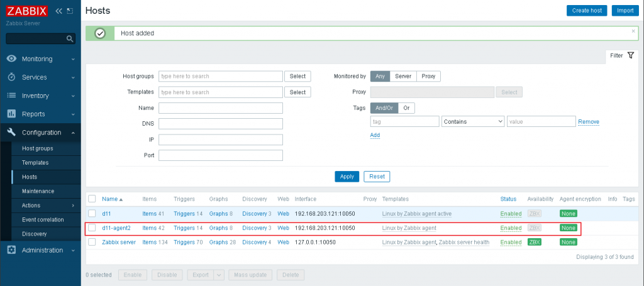Set Monitored by to Proxy
The height and width of the screenshot is (286, 644).
pyautogui.click(x=428, y=76)
